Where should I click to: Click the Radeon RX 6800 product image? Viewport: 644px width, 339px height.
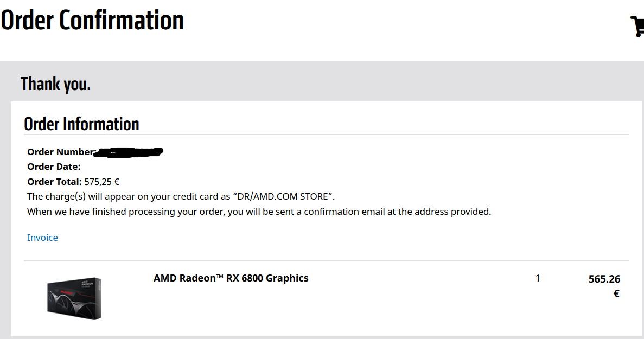[x=74, y=298]
